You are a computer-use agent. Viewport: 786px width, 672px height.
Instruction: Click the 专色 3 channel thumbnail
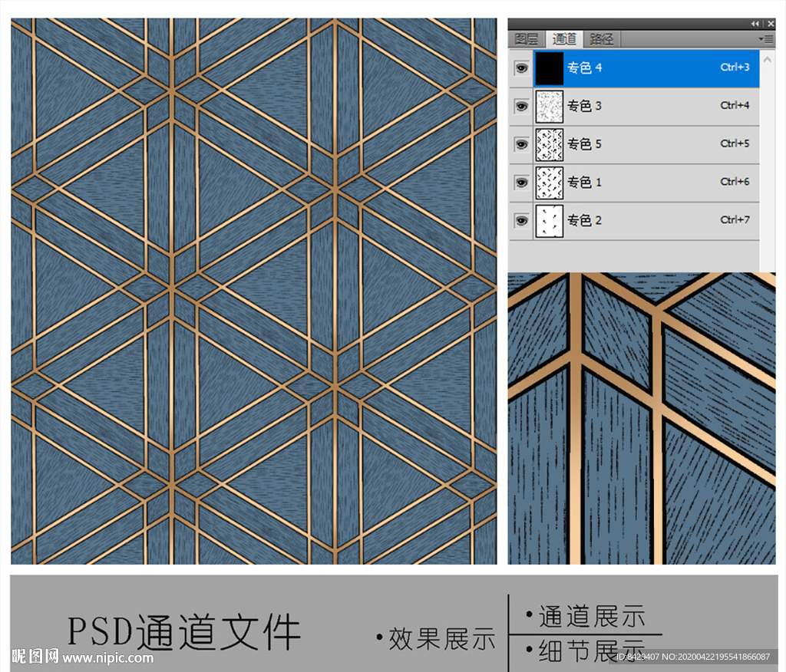pos(550,106)
